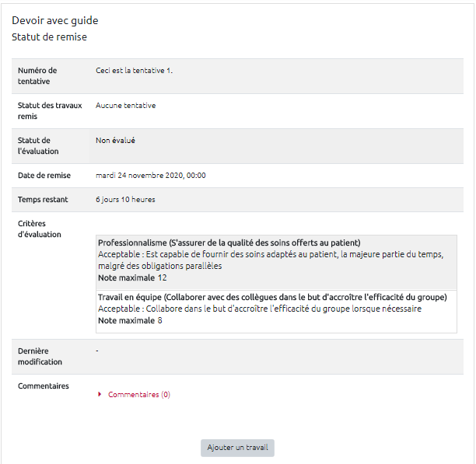Select the Temps restant label
This screenshot has width=476, height=464.
[x=43, y=200]
